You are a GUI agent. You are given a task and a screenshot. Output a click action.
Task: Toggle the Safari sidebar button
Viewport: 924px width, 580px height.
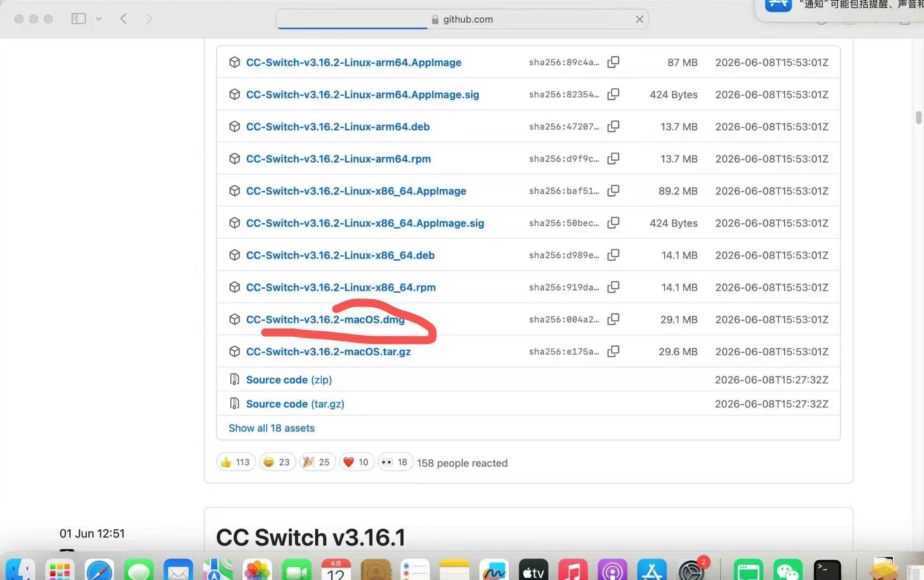coord(78,19)
